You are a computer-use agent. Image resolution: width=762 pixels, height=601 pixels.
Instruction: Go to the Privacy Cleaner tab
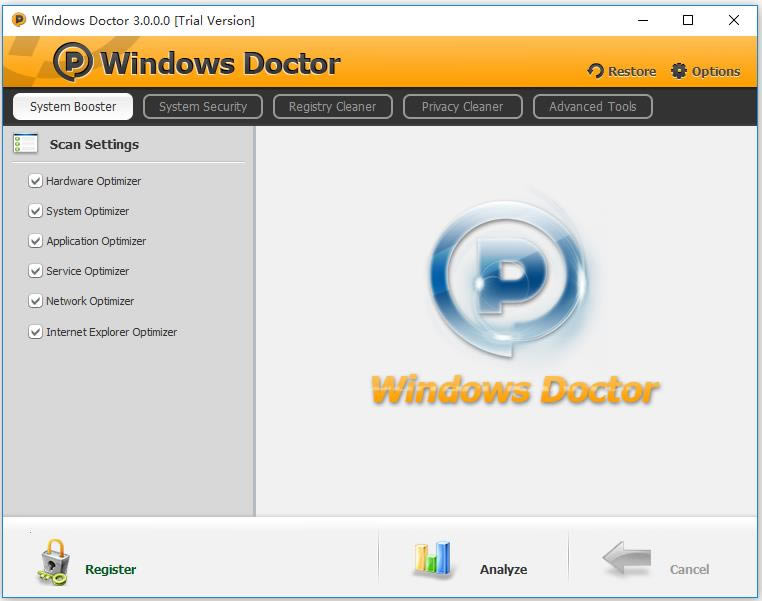(462, 106)
